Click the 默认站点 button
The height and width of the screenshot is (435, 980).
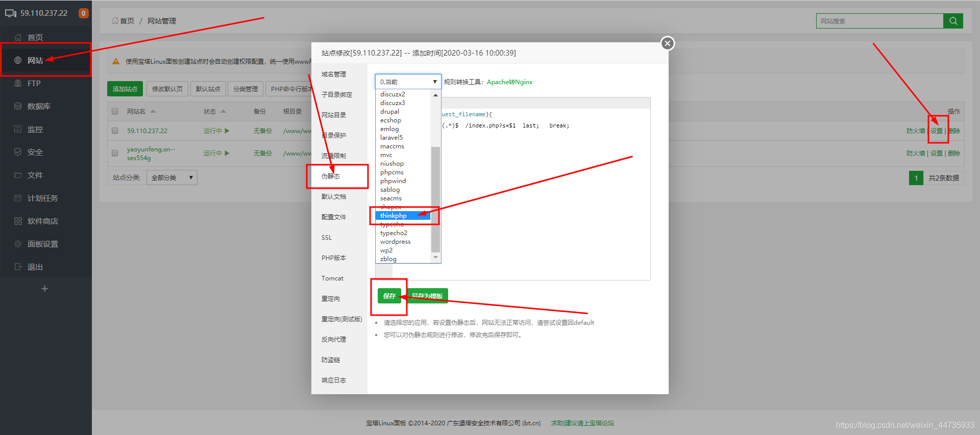208,89
